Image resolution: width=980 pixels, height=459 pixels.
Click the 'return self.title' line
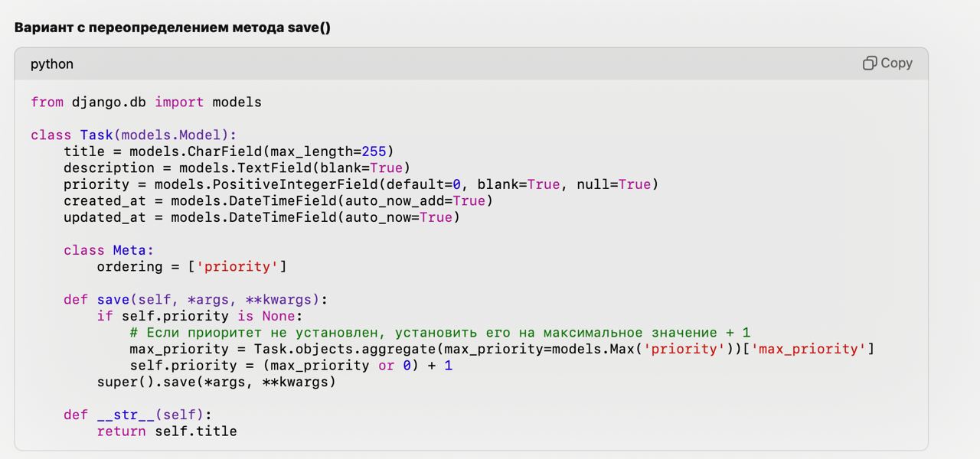click(x=167, y=431)
